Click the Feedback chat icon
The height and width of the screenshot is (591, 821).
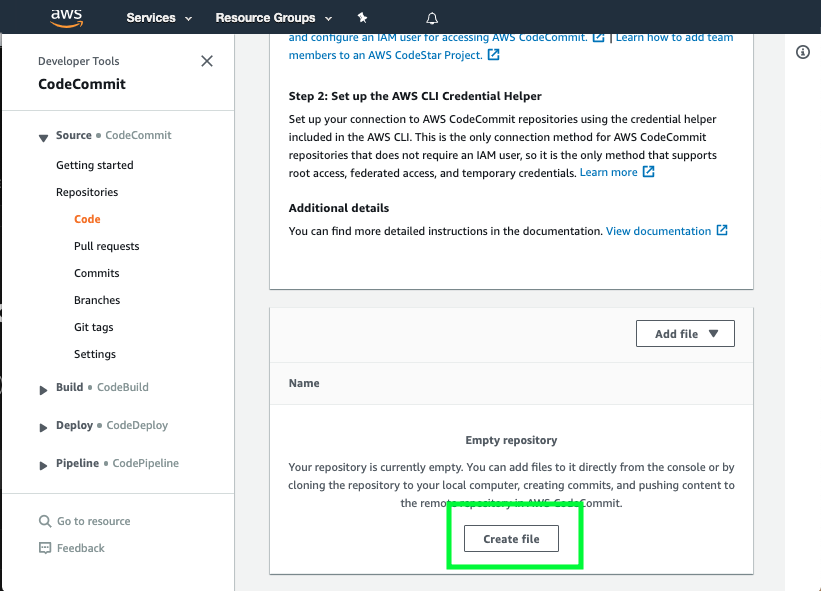[x=45, y=548]
